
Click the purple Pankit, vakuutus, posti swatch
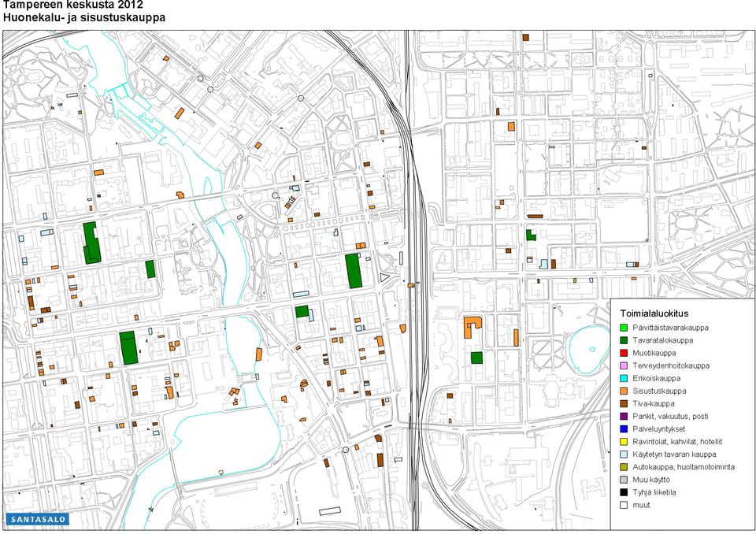(x=624, y=417)
